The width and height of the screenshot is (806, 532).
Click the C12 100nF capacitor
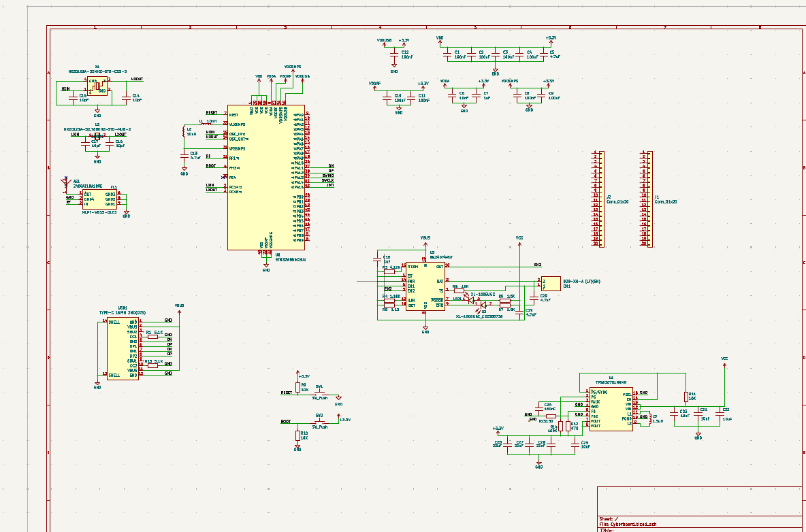pyautogui.click(x=394, y=54)
